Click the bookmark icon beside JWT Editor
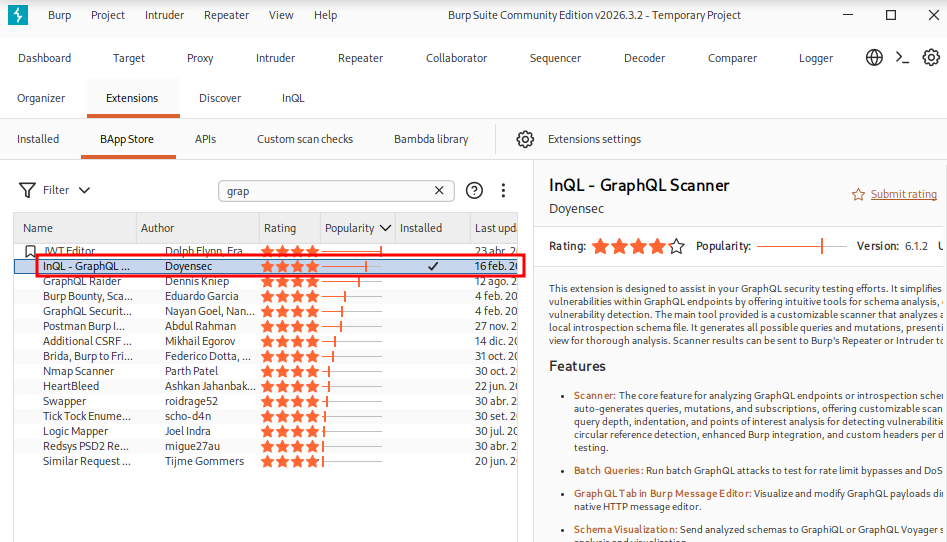This screenshot has width=947, height=542. 30,251
